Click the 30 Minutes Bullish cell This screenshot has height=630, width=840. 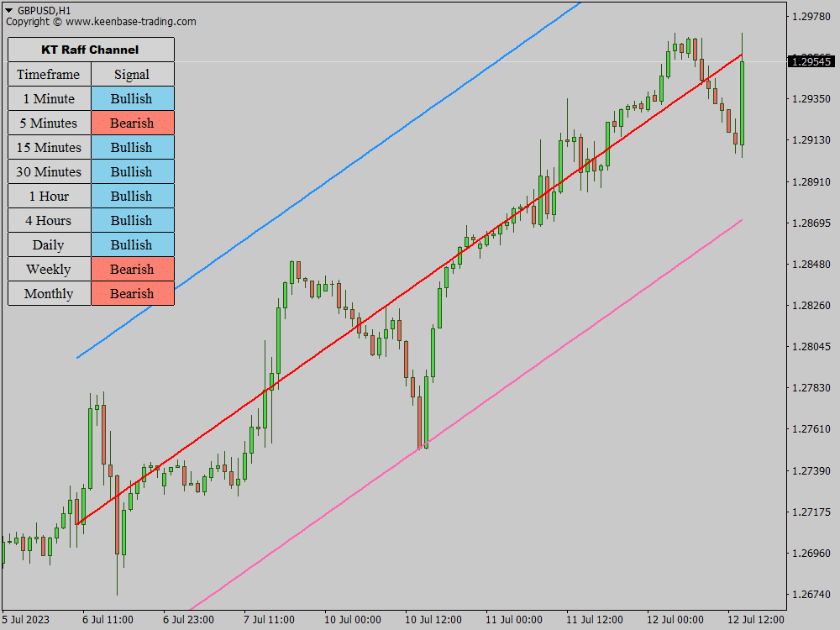(x=132, y=171)
